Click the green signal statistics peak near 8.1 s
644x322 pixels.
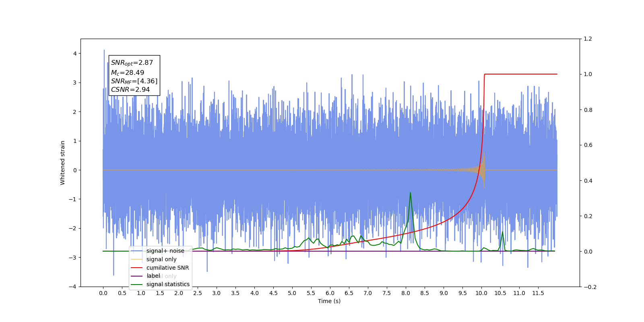[410, 193]
